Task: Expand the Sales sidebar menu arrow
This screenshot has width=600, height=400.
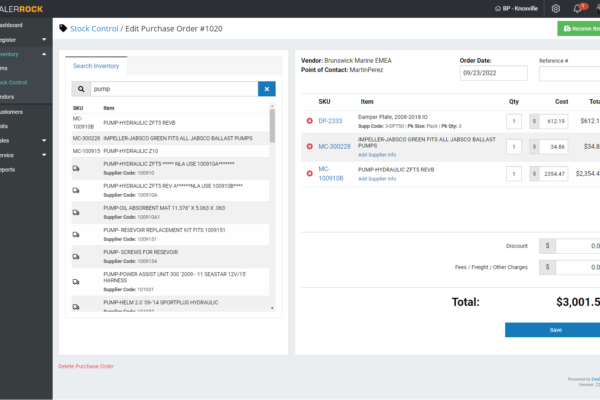Action: [44, 140]
